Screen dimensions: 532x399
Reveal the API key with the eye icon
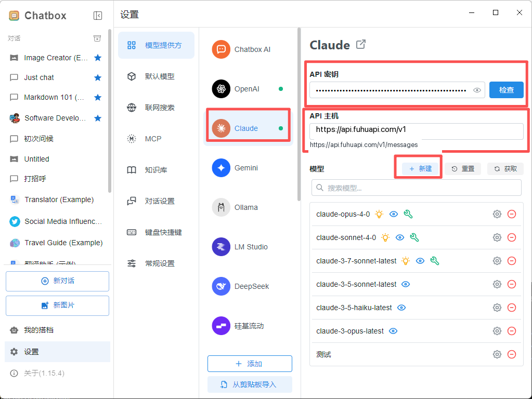coord(477,90)
